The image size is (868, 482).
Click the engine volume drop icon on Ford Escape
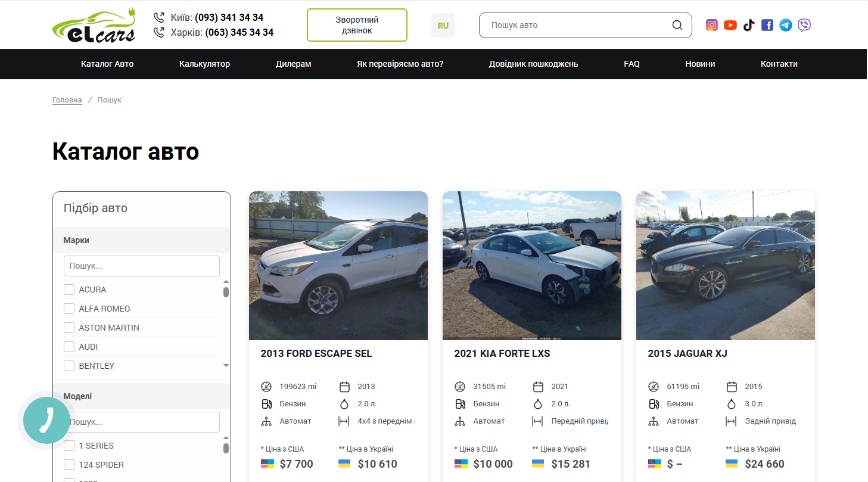tap(344, 404)
